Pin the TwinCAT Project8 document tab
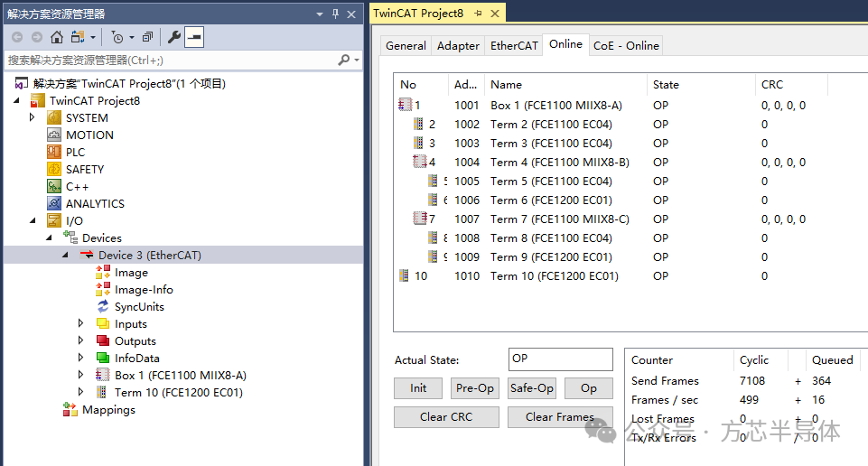Viewport: 868px width, 466px height. point(478,14)
